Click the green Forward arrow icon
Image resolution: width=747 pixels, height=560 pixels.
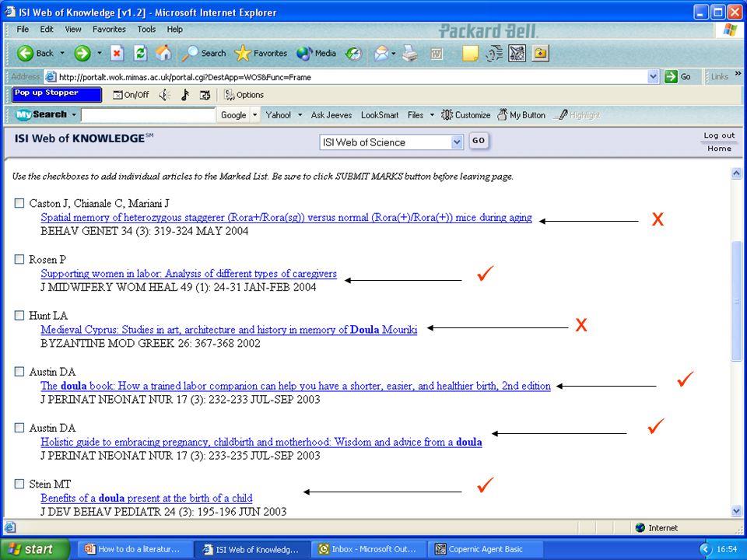coord(82,53)
